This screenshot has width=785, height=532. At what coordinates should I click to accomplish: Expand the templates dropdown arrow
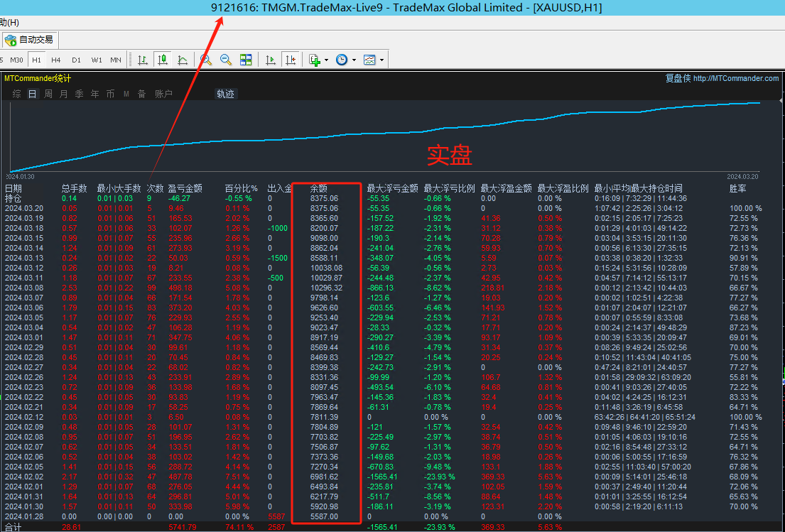click(x=381, y=60)
